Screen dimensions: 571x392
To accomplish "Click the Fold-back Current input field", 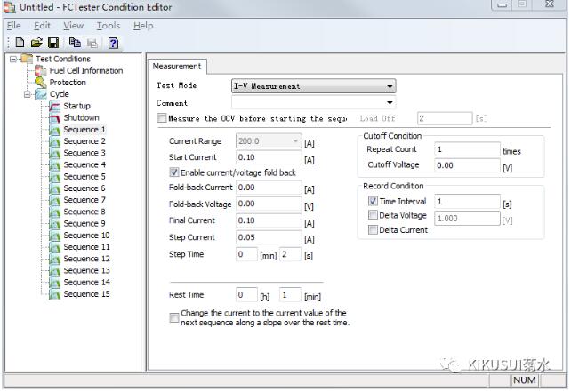I will (x=269, y=188).
